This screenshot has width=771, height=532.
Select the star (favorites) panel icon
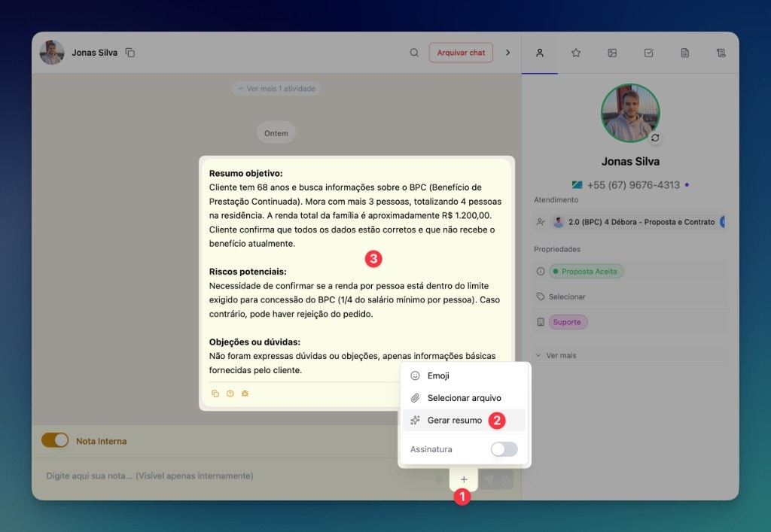point(575,53)
